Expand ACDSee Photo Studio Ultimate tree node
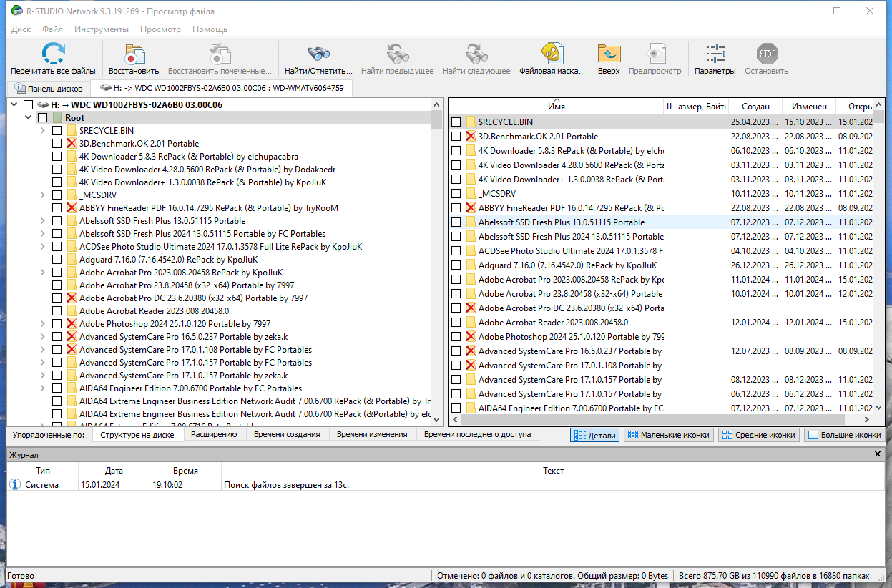This screenshot has height=588, width=892. point(43,247)
